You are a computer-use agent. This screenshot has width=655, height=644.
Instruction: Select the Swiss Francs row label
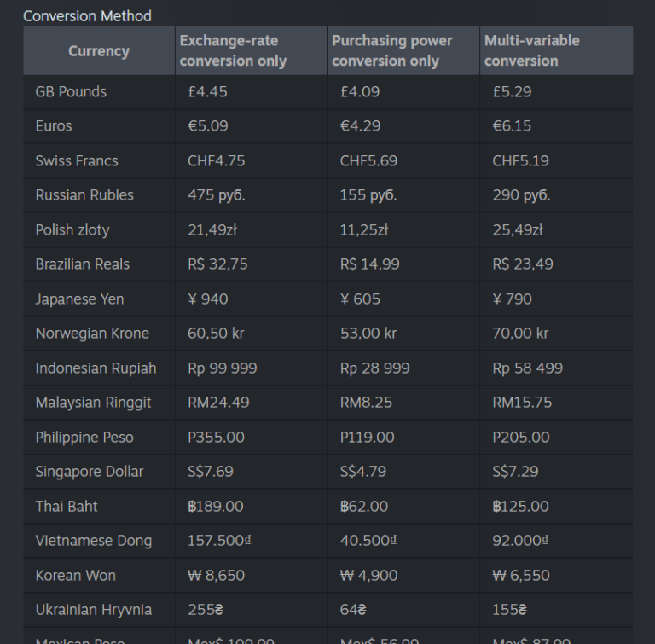[77, 160]
